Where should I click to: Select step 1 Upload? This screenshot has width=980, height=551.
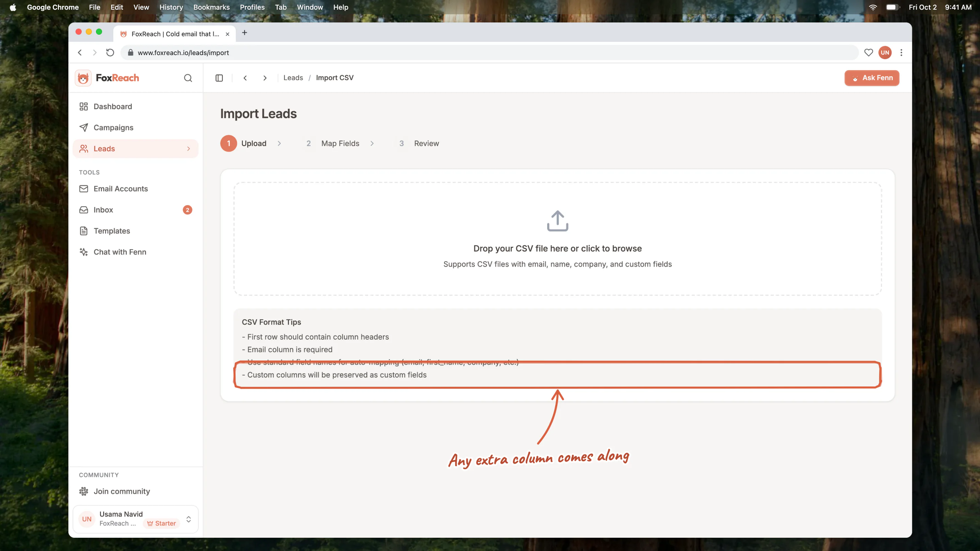click(244, 143)
